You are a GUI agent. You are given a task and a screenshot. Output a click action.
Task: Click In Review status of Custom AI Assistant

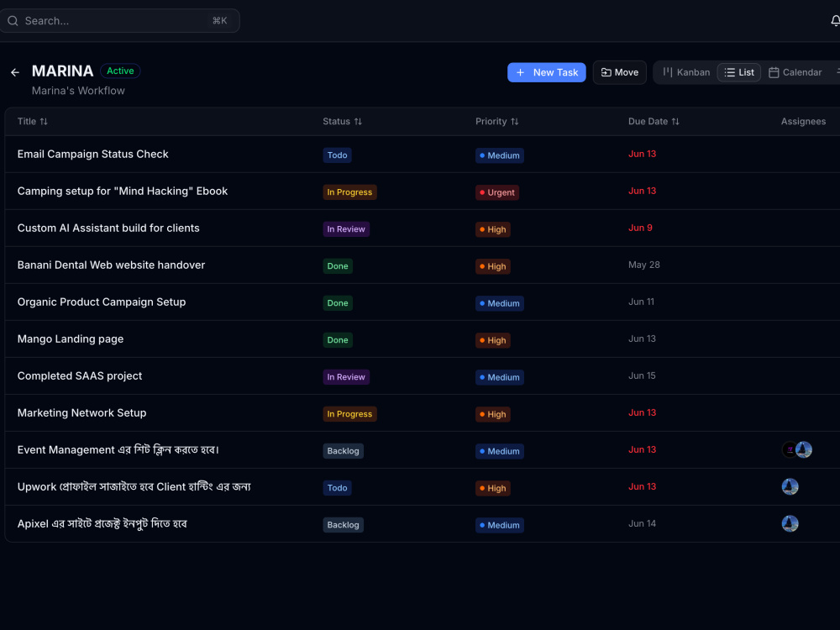click(x=346, y=229)
